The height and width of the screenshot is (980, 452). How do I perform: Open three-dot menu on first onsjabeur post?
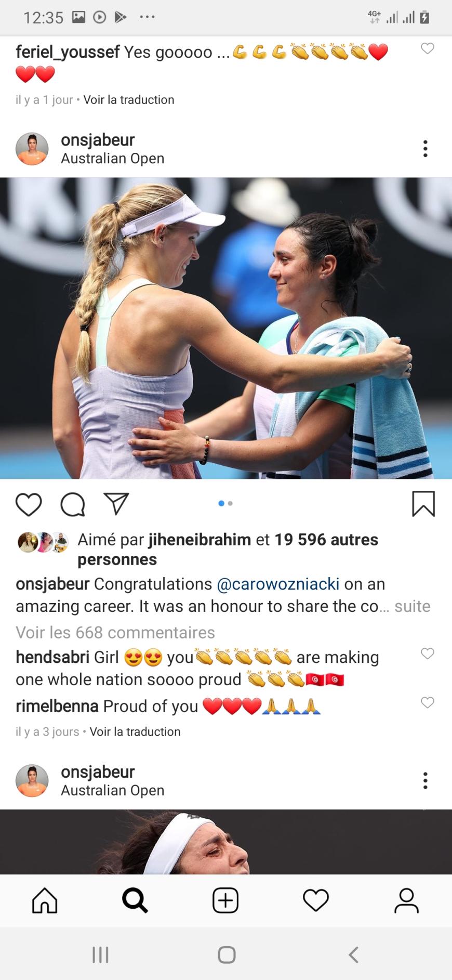[426, 149]
